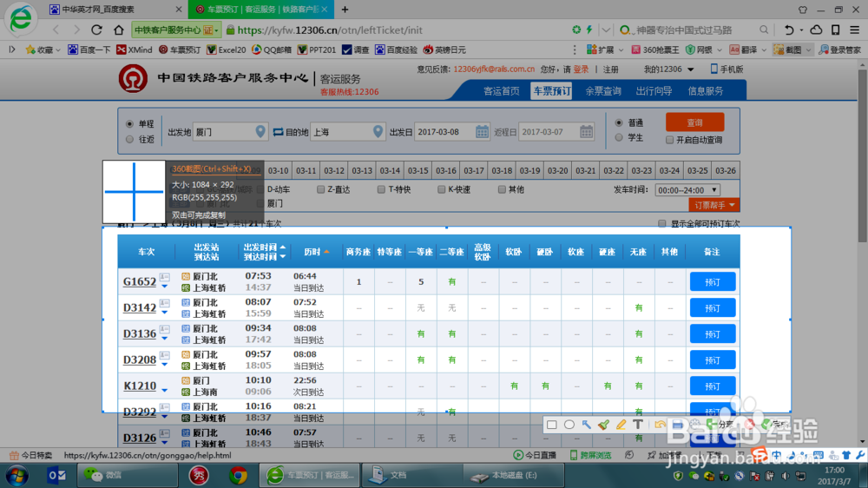Reload the page with refresh icon
Viewport: 868px width, 488px height.
pyautogui.click(x=97, y=30)
